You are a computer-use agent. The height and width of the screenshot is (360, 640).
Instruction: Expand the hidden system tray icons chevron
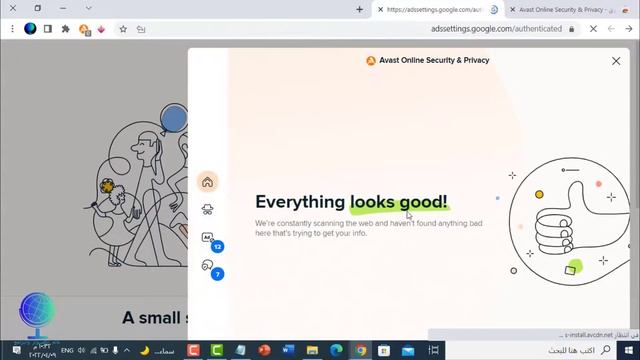click(127, 350)
